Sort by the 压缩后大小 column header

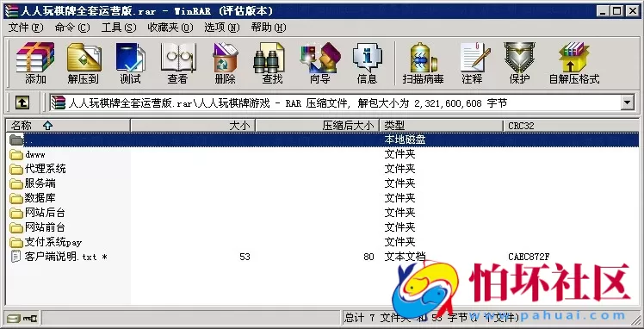point(318,126)
